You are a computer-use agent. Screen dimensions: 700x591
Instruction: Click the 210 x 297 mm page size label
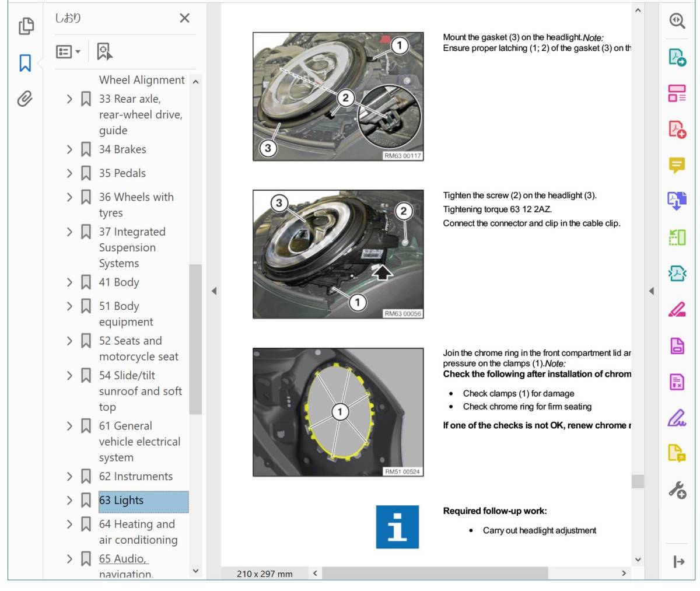[x=265, y=574]
